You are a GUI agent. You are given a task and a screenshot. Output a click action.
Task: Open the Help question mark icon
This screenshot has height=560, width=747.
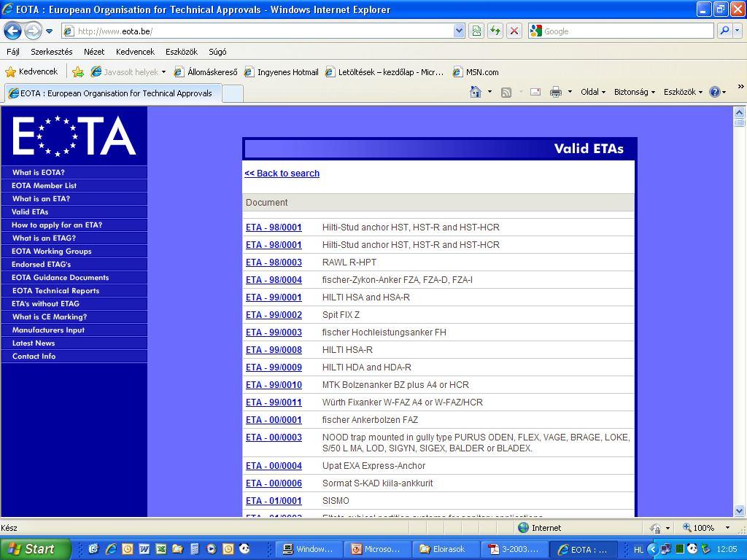coord(715,92)
